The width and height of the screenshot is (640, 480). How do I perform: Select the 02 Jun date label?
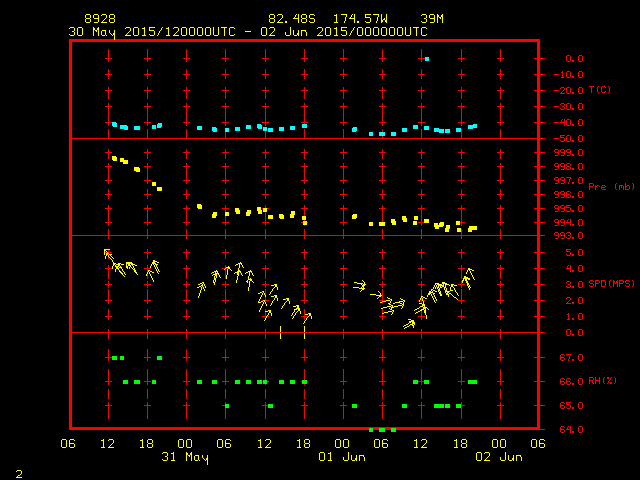(x=498, y=457)
